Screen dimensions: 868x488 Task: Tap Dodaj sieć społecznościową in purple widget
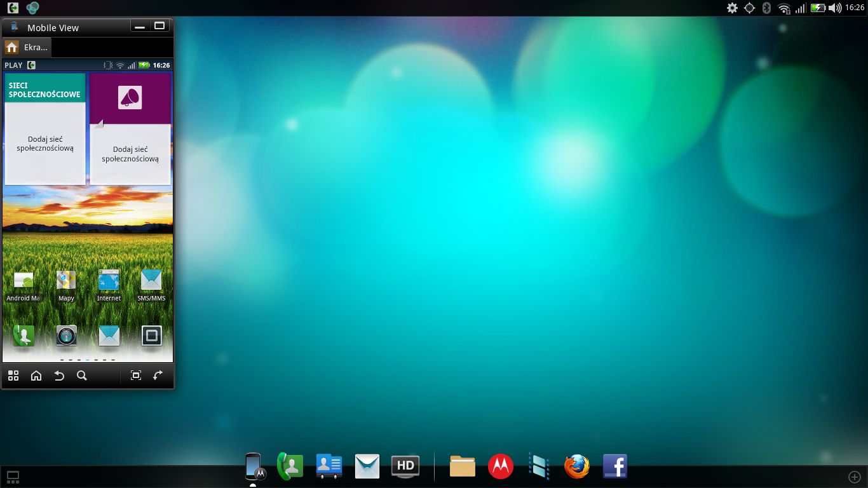click(x=130, y=154)
